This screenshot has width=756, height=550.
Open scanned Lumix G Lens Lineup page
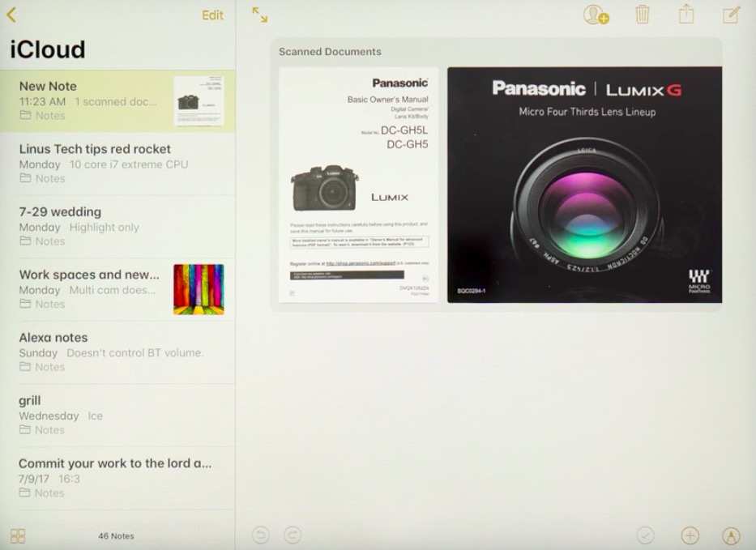[x=584, y=185]
